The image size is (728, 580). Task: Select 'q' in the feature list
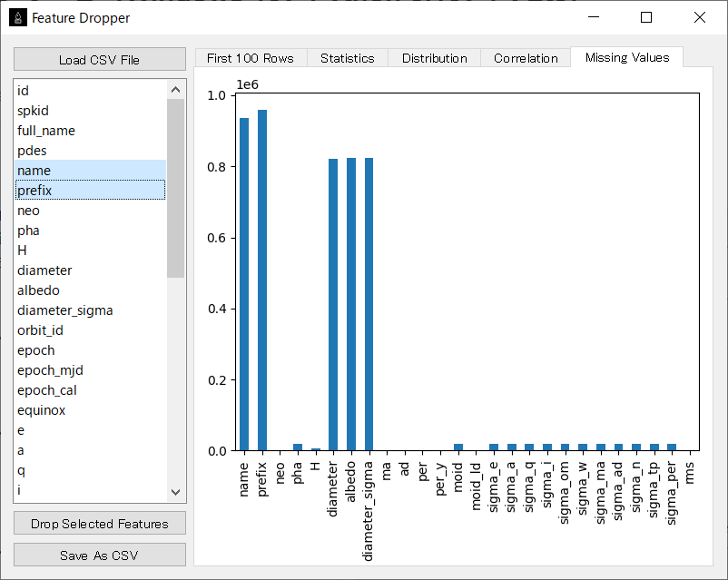[91, 470]
